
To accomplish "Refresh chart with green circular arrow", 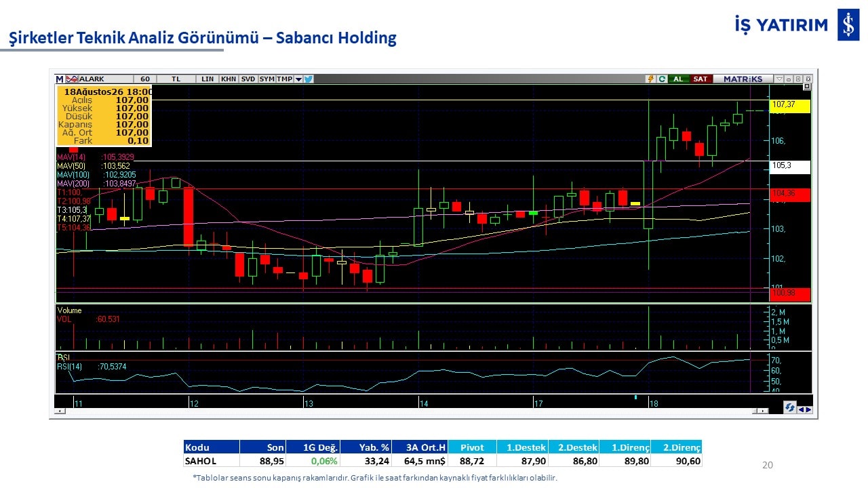I will (x=662, y=79).
